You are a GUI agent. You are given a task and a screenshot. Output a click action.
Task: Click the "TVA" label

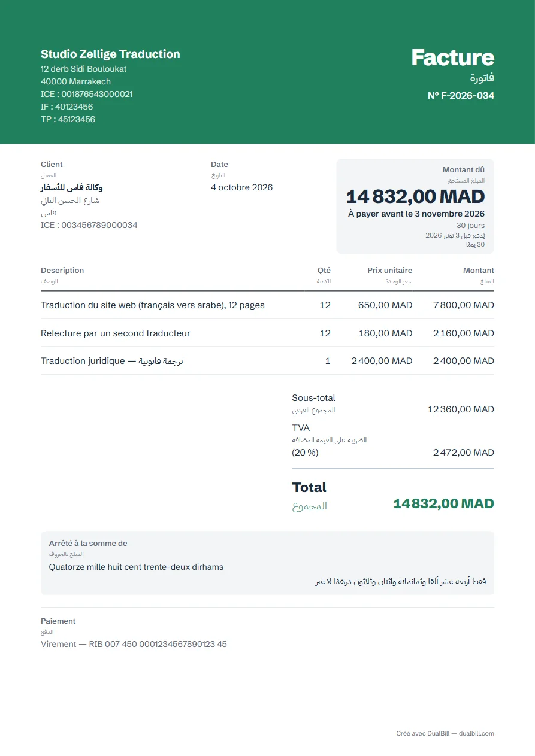point(301,428)
